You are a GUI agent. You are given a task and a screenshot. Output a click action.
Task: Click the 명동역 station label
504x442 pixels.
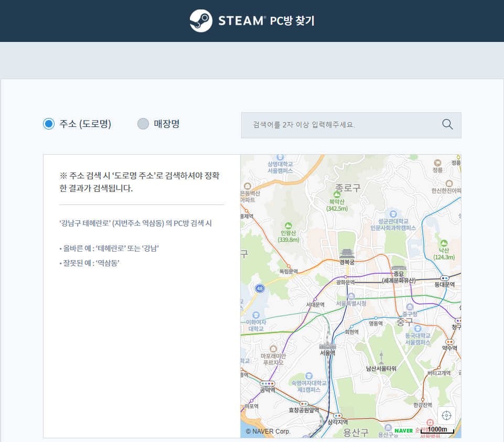(376, 324)
